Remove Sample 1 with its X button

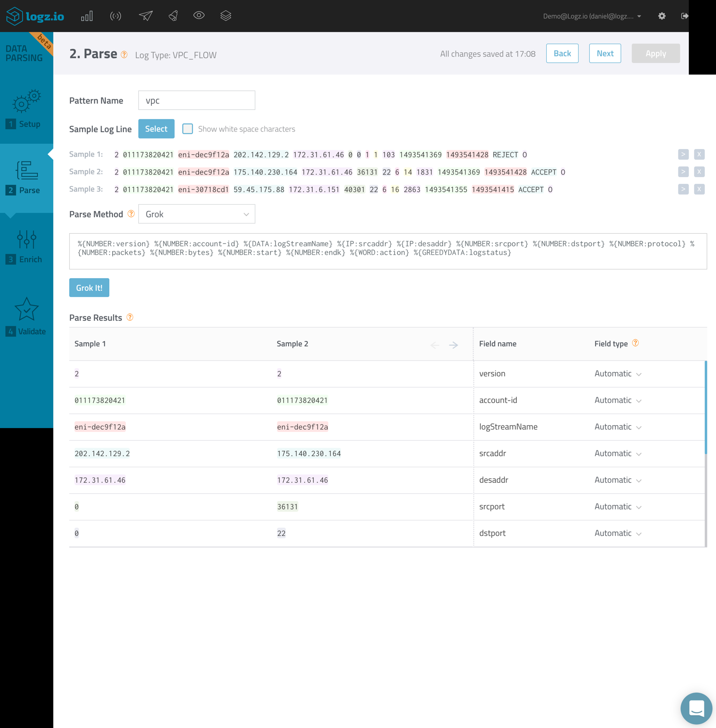click(699, 154)
